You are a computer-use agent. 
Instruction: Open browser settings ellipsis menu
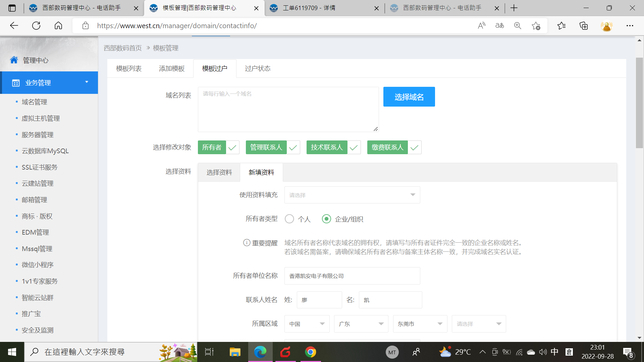[630, 25]
